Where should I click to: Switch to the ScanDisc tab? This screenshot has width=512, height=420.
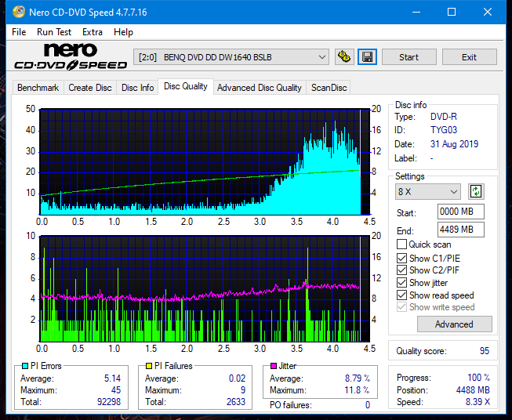tap(329, 88)
